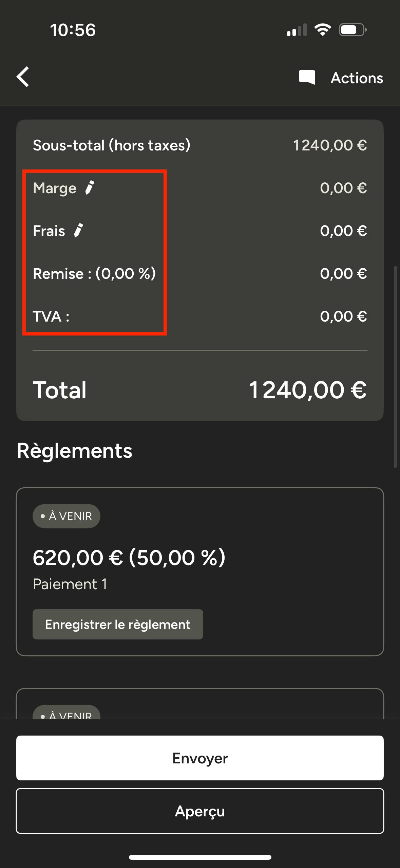
Task: Tap the Wi-Fi status icon
Action: [x=323, y=30]
